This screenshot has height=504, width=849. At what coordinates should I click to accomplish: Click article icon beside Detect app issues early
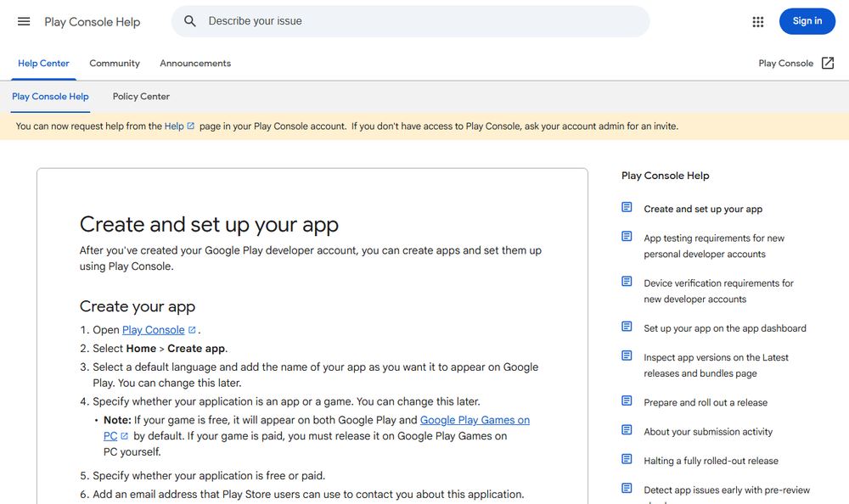pyautogui.click(x=627, y=488)
